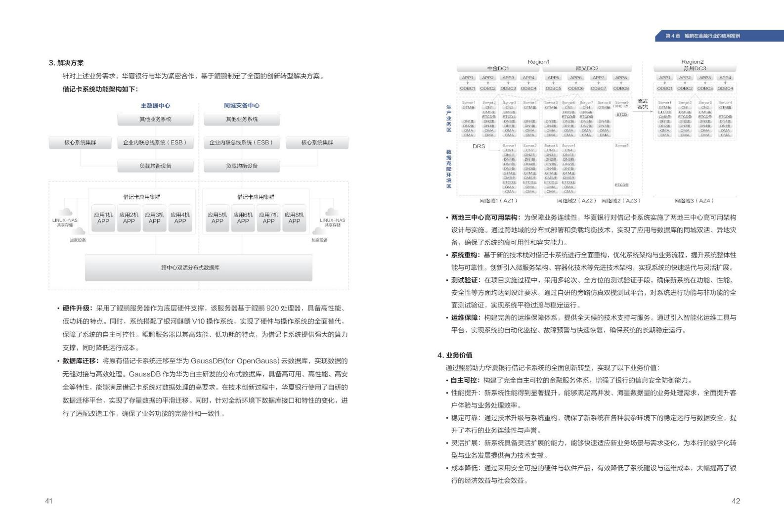Click page number 41
784x532 pixels.
click(x=48, y=501)
